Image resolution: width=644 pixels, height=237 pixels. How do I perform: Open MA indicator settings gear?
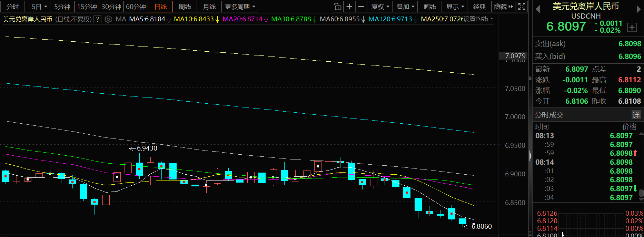point(108,19)
